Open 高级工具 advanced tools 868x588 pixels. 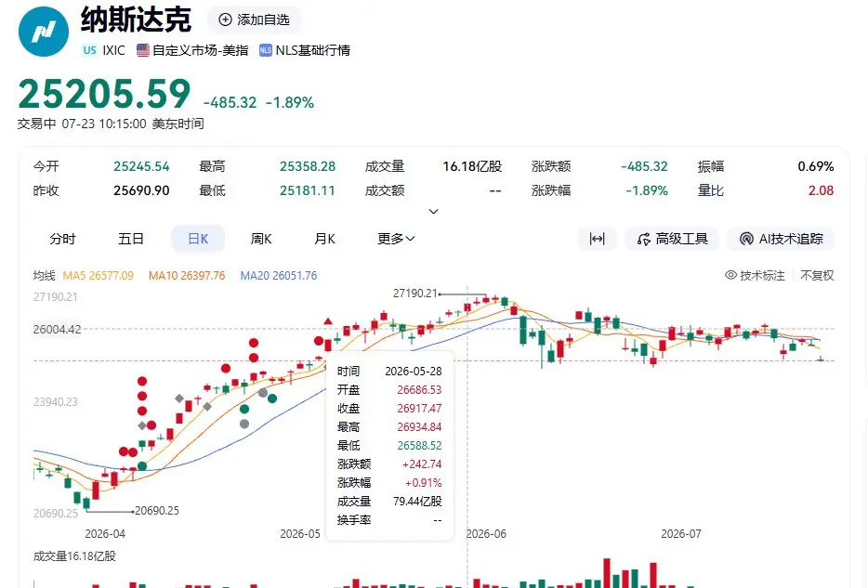tap(672, 239)
